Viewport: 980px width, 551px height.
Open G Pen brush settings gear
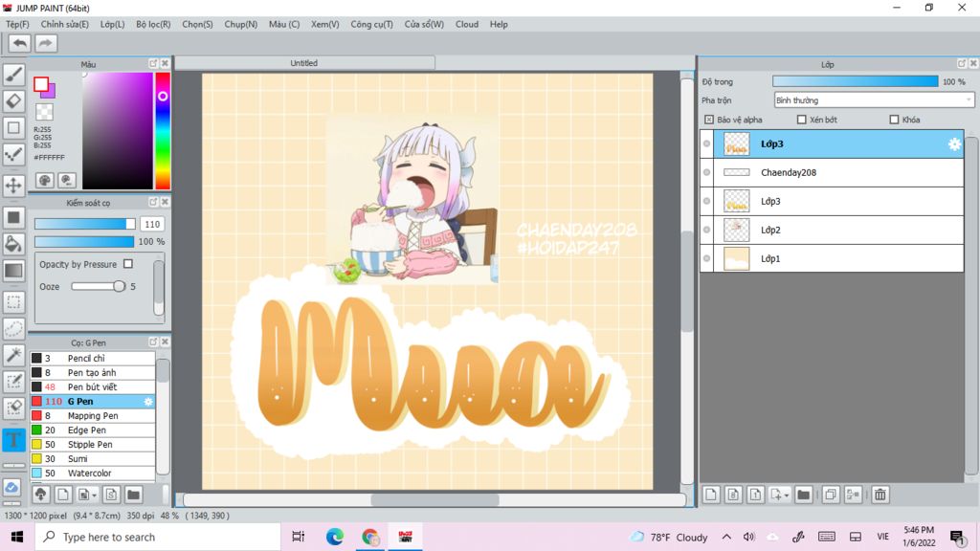(148, 402)
